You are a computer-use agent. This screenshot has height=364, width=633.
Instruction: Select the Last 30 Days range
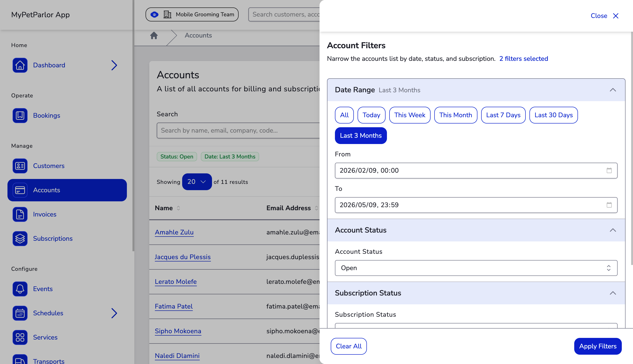(x=553, y=115)
